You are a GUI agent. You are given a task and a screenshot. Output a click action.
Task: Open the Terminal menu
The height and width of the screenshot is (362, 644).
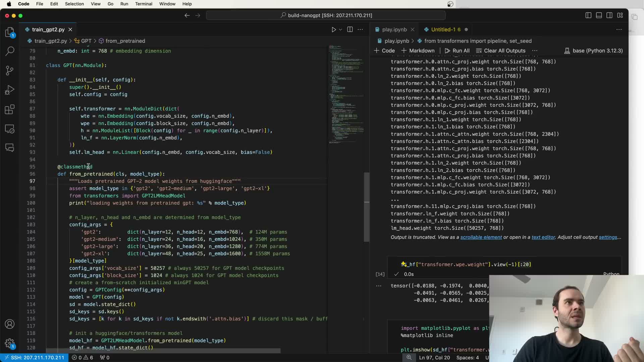[144, 4]
